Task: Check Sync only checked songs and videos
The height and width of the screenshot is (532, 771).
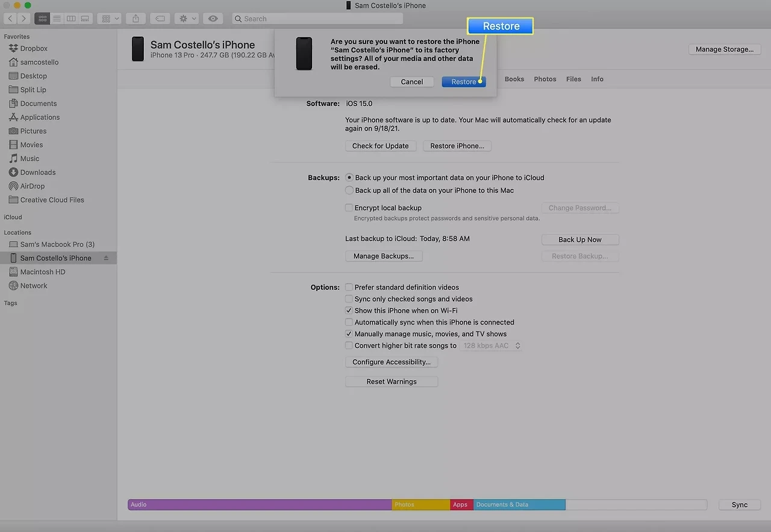Action: [349, 299]
